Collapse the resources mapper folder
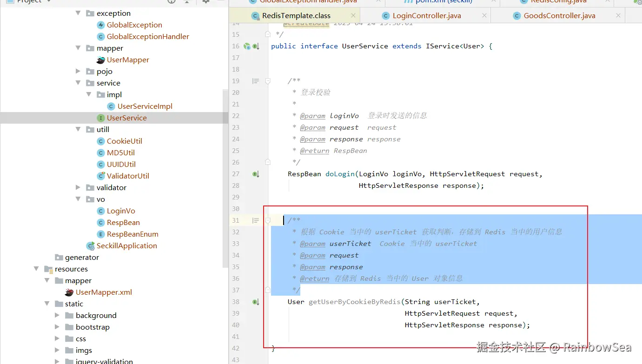This screenshot has height=364, width=642. (x=47, y=281)
